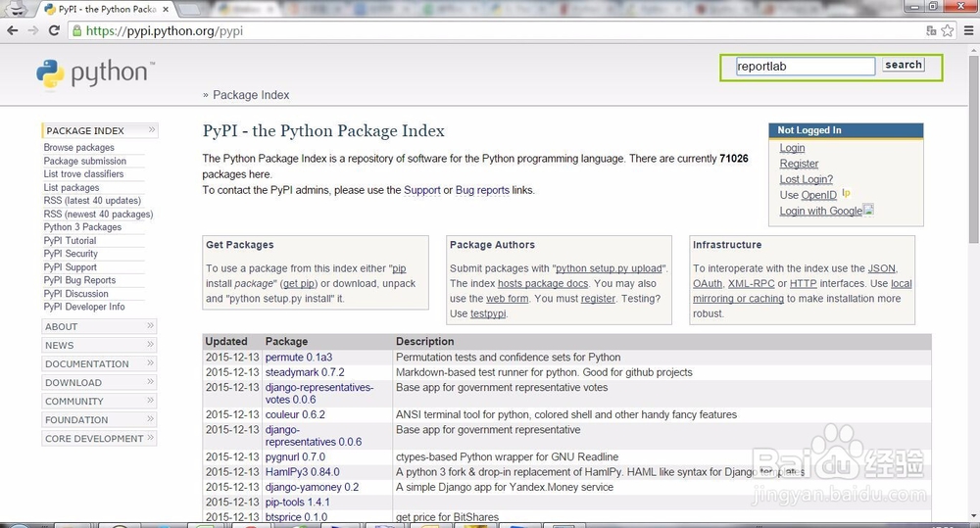Screen dimensions: 980x528
Task: Click the pip link in Get Packages
Action: pyautogui.click(x=400, y=268)
